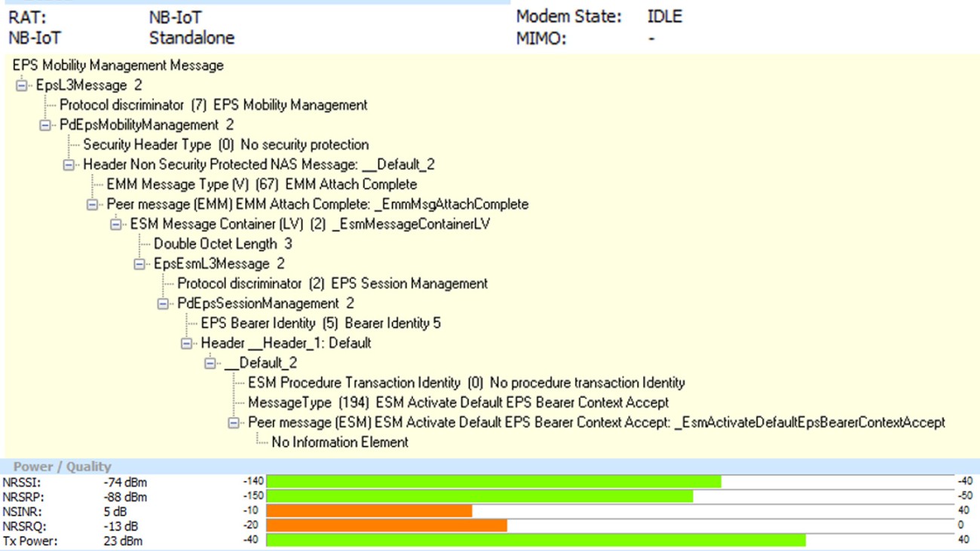
Task: Click the MIMO label
Action: pyautogui.click(x=541, y=38)
